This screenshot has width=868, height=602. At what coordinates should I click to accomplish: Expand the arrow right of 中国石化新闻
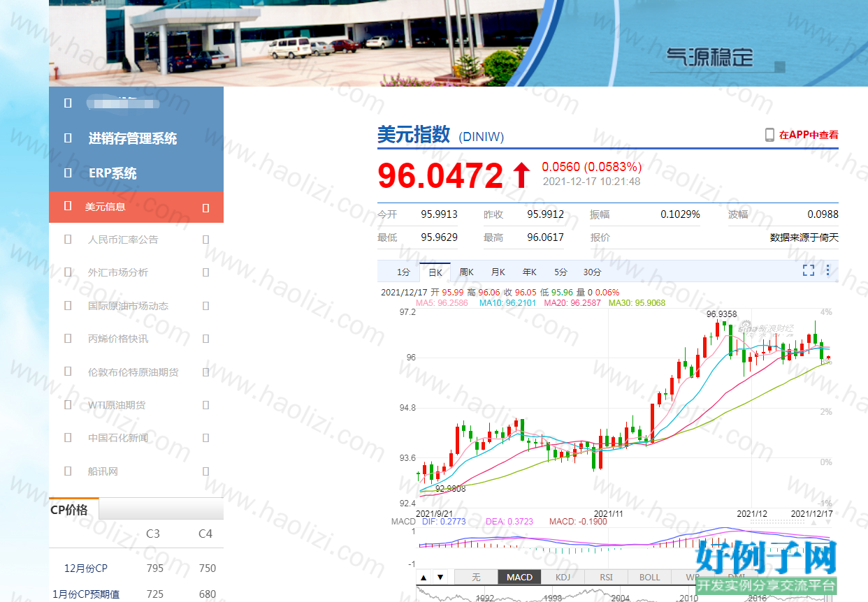tap(205, 438)
